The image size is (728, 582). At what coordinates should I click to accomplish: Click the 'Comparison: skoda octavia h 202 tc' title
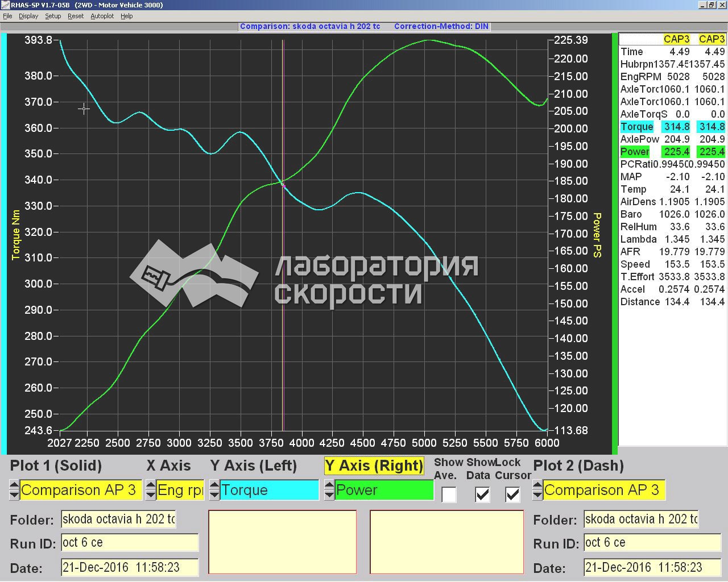310,26
